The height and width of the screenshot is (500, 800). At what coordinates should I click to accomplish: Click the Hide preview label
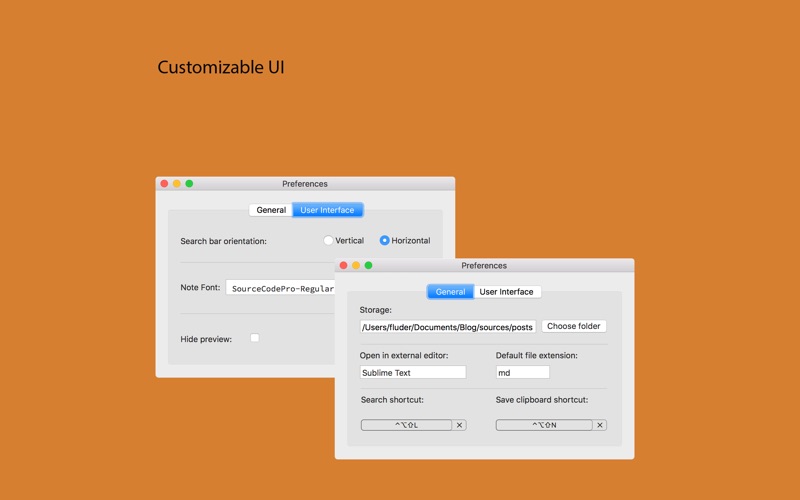tap(206, 339)
